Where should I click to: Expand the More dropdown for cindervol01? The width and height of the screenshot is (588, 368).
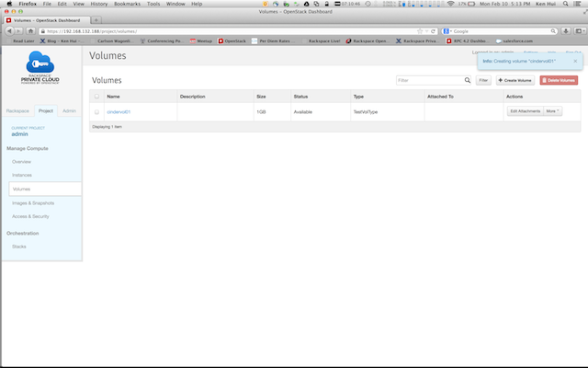click(552, 110)
